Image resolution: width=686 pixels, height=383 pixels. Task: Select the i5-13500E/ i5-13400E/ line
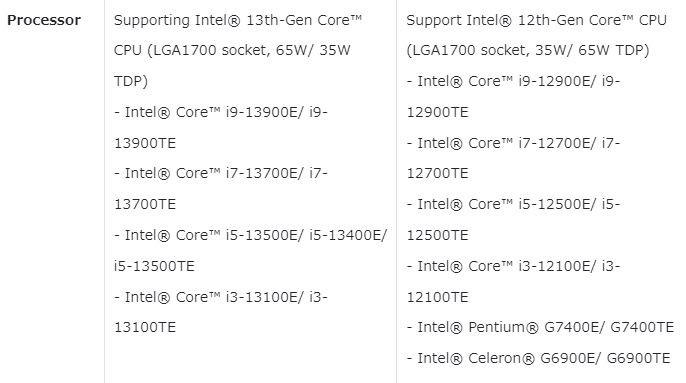coord(250,235)
